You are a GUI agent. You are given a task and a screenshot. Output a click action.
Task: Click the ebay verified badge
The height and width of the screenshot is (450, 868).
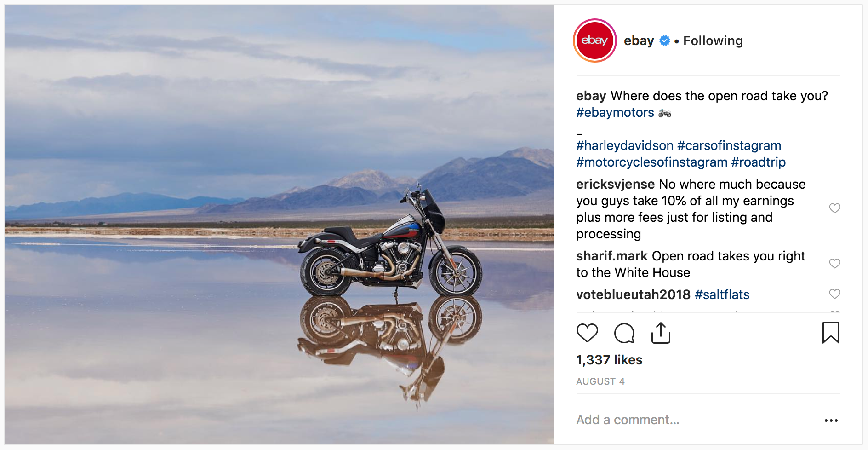664,41
